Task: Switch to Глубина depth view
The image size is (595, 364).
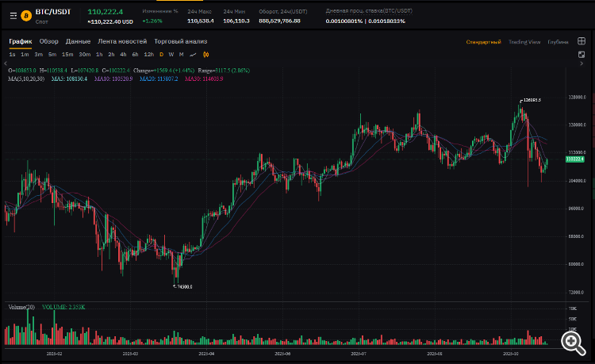Action: 558,42
